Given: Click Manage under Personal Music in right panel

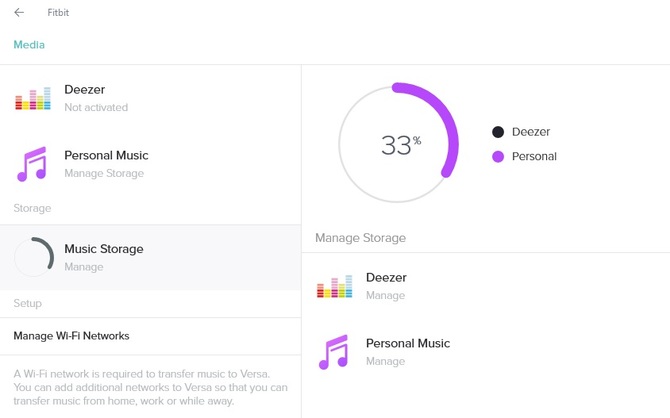Looking at the screenshot, I should coord(385,361).
